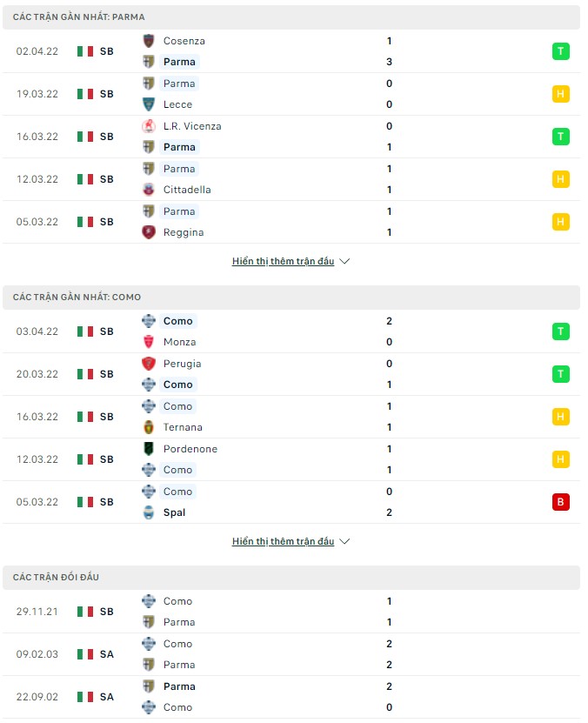Select the Perugia team badge
The image size is (588, 723).
pos(148,363)
